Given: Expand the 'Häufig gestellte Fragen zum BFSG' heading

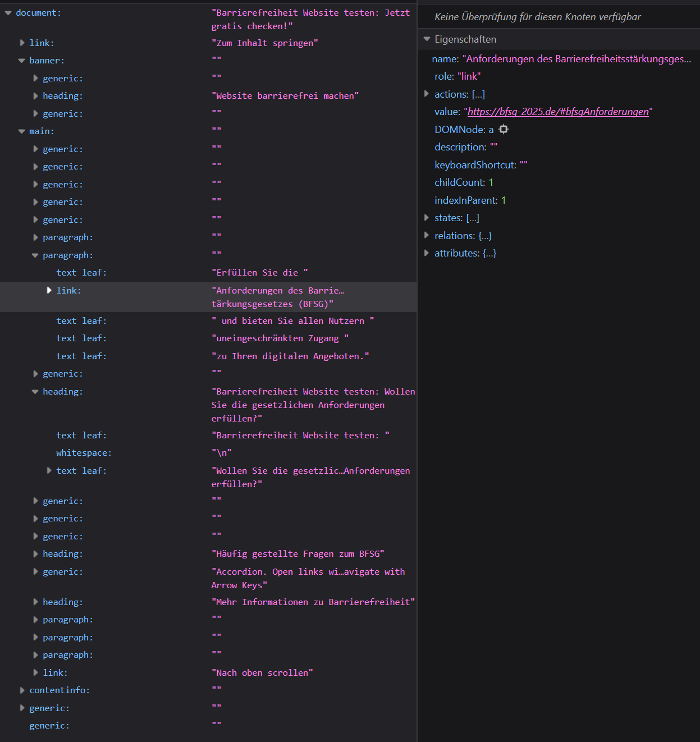Looking at the screenshot, I should coord(35,554).
